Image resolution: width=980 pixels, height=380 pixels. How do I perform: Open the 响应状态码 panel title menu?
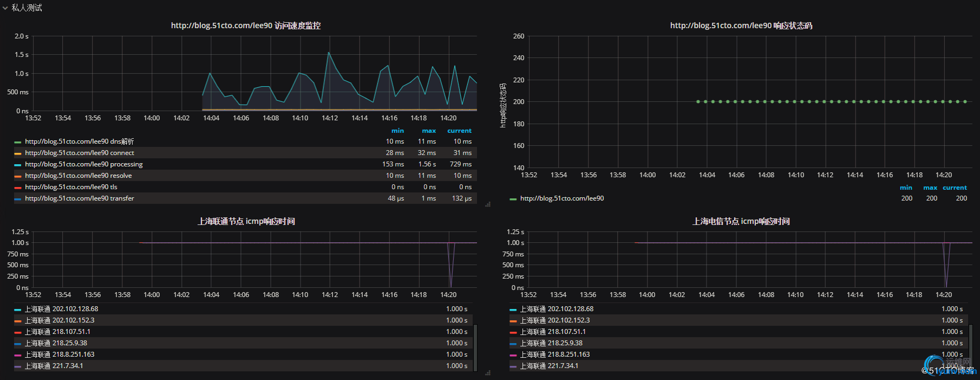[x=741, y=25]
